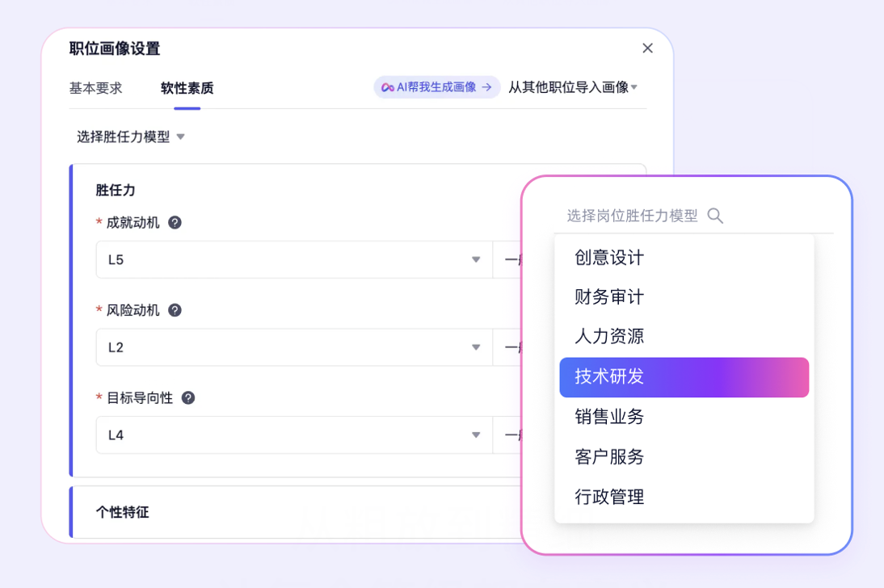Choose 人力资源 from the model list
The image size is (884, 588).
(x=684, y=337)
